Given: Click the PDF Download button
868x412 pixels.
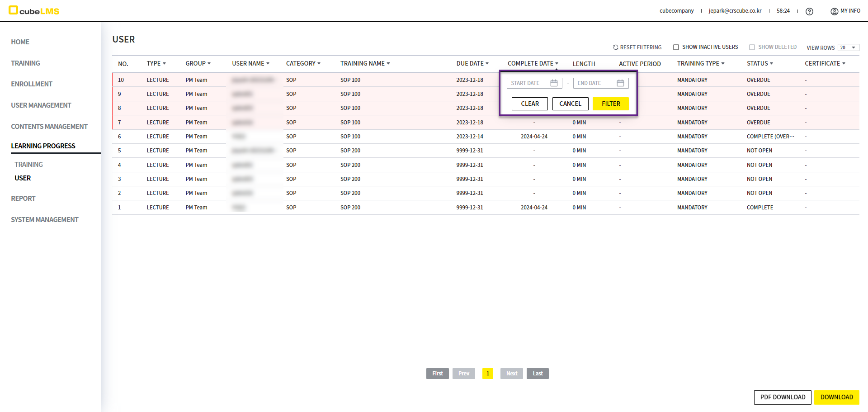Looking at the screenshot, I should pyautogui.click(x=782, y=397).
